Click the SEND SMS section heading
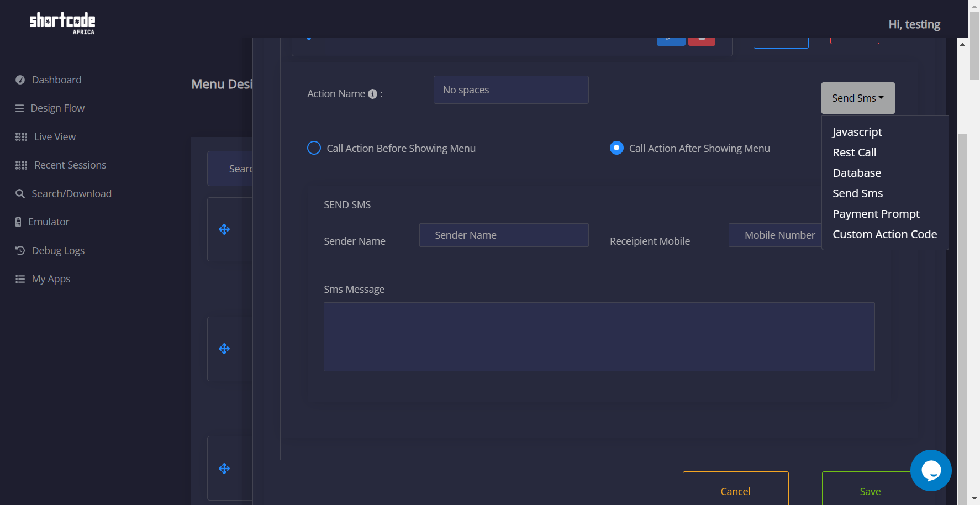Viewport: 980px width, 505px height. click(x=347, y=205)
